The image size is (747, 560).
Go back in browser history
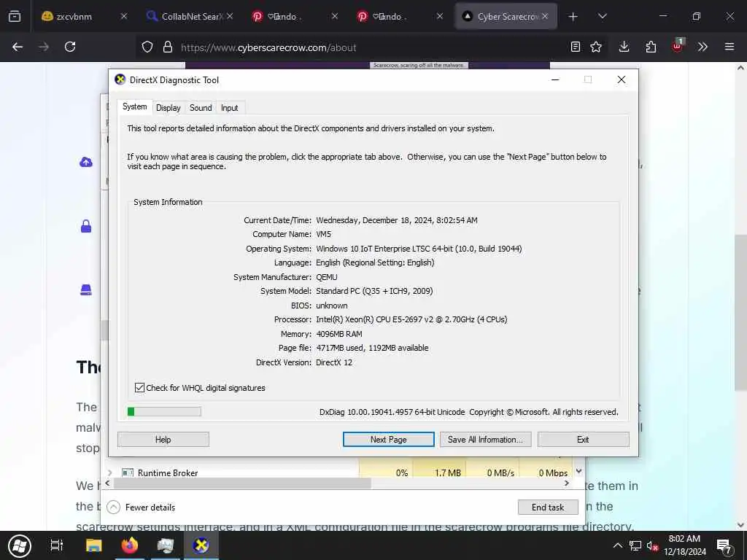click(18, 47)
